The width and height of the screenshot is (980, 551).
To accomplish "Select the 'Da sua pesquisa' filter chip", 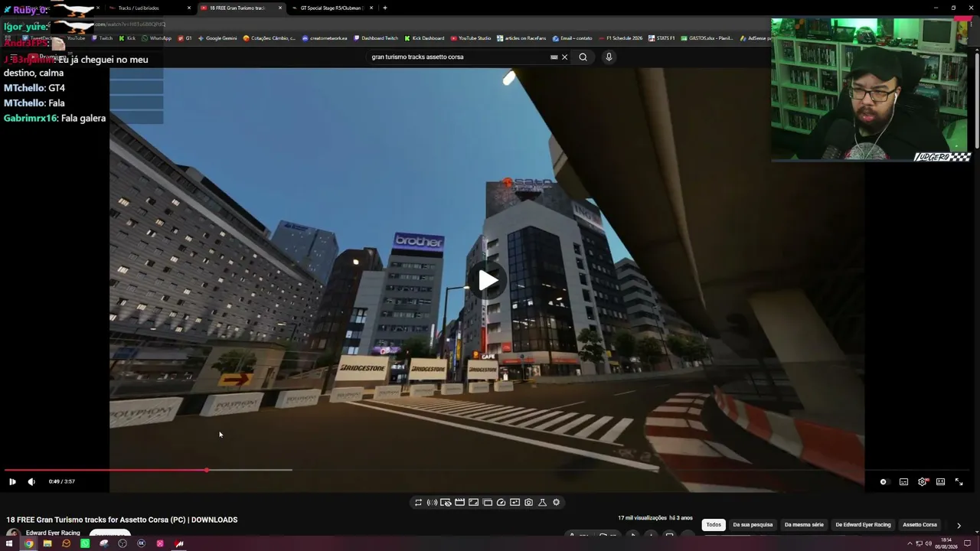I will click(x=753, y=525).
